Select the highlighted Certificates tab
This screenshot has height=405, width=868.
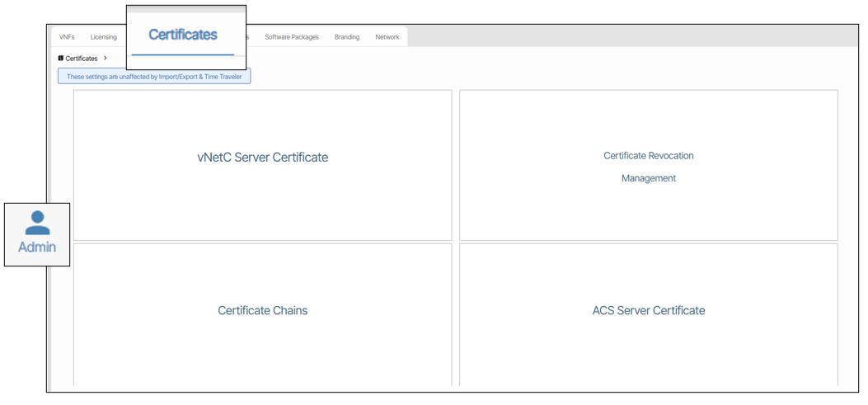click(183, 35)
